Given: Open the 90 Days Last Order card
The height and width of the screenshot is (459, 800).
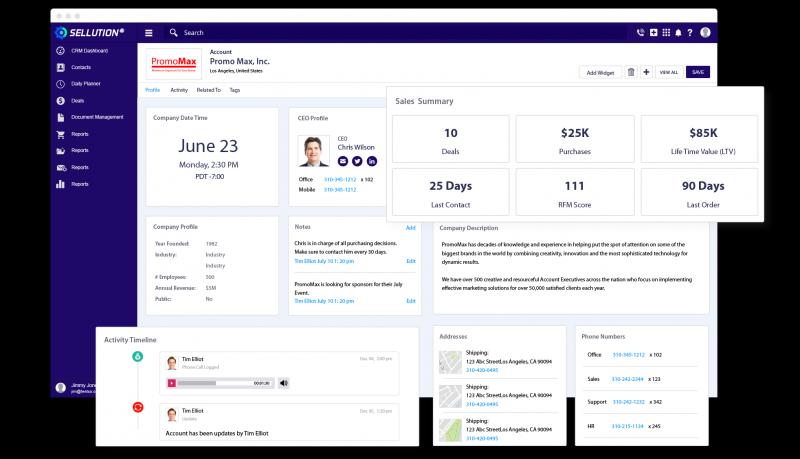Looking at the screenshot, I should (x=699, y=192).
